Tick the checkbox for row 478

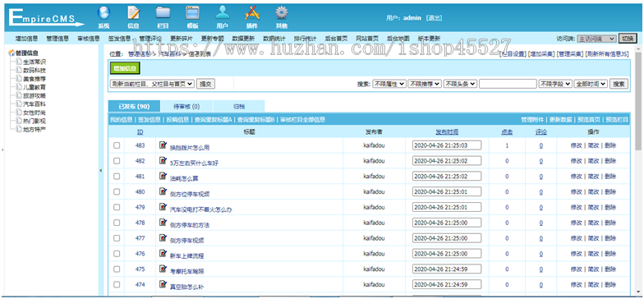[x=117, y=223]
